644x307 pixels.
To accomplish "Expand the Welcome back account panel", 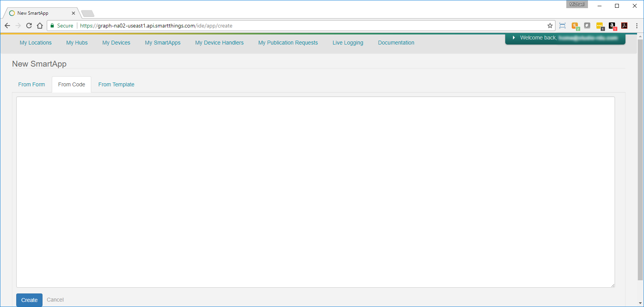I will click(565, 38).
